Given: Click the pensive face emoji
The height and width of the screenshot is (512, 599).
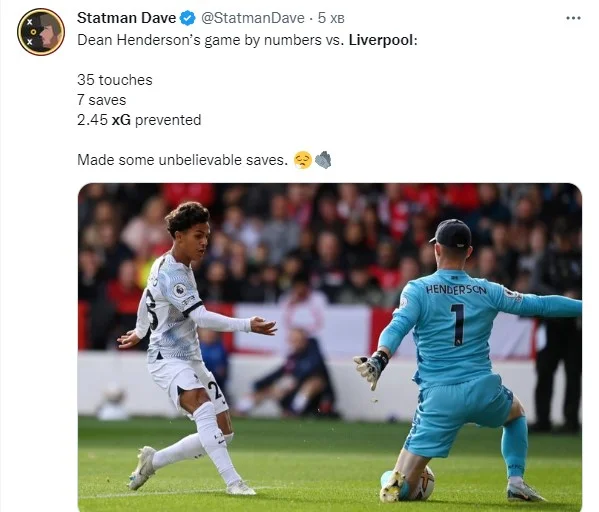Looking at the screenshot, I should pos(303,160).
